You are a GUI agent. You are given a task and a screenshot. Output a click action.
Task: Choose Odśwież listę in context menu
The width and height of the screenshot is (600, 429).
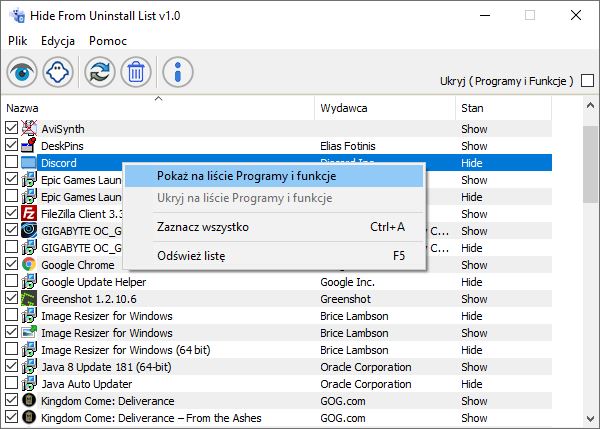tap(274, 256)
